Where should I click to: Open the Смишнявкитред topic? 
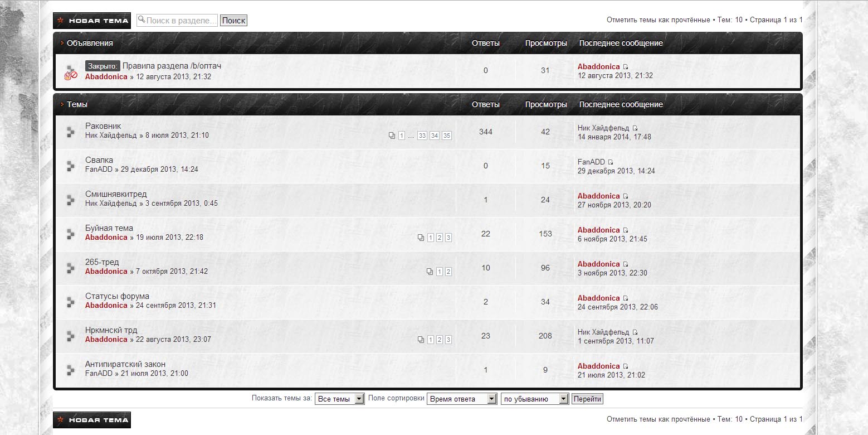pos(116,194)
